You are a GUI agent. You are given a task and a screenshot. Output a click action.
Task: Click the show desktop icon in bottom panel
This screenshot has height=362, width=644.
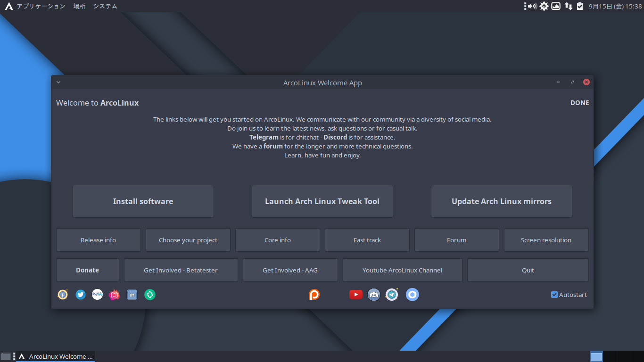pyautogui.click(x=6, y=356)
